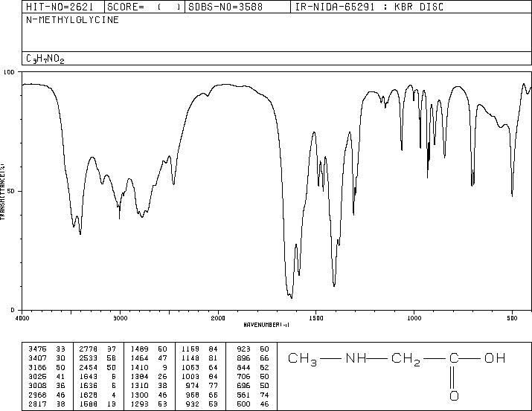Click the HIT-NO=2621 header field
The height and width of the screenshot is (411, 532).
(x=60, y=7)
